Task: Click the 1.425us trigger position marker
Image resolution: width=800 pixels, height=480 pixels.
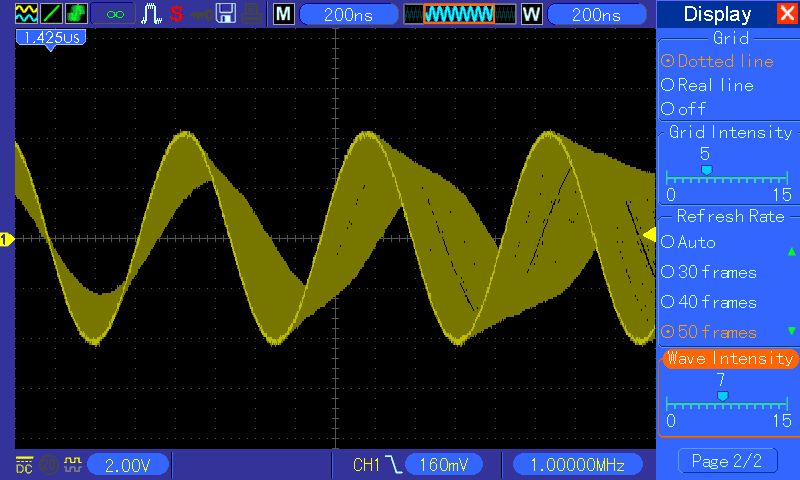Action: [51, 38]
